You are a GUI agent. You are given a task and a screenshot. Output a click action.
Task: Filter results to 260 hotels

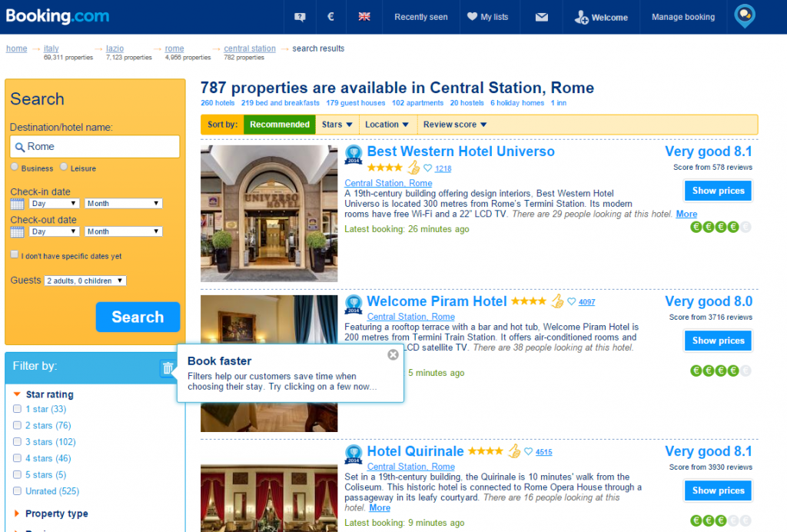218,103
